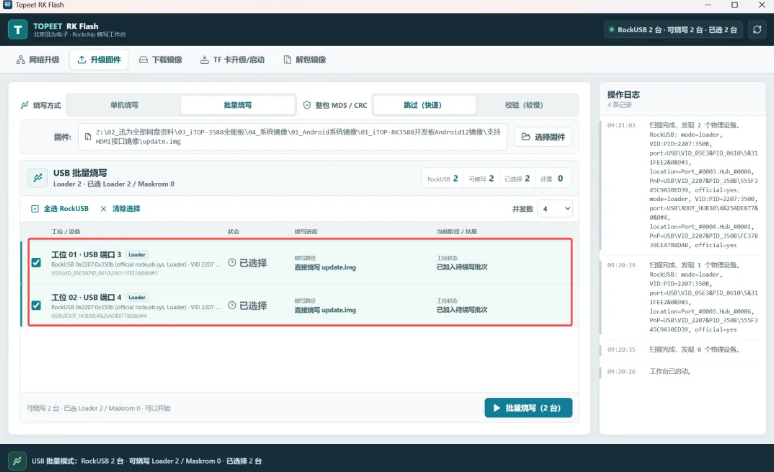This screenshot has height=472, width=774.
Task: Start flashing with 批量烧写 (2 台) button
Action: click(x=528, y=408)
